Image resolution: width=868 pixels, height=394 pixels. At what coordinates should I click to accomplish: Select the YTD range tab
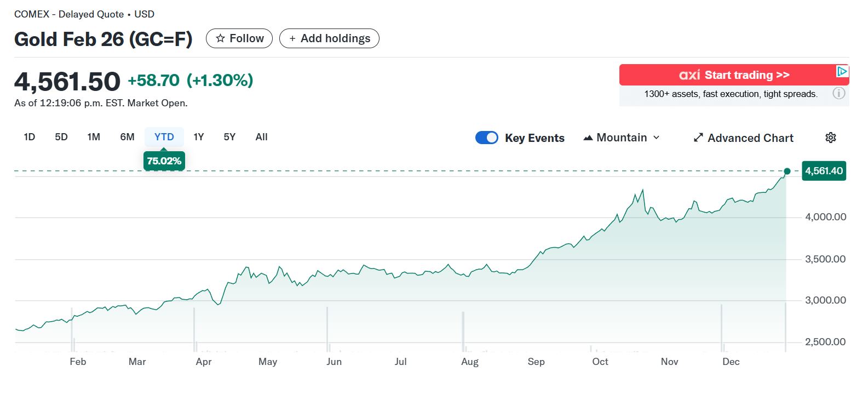tap(164, 137)
